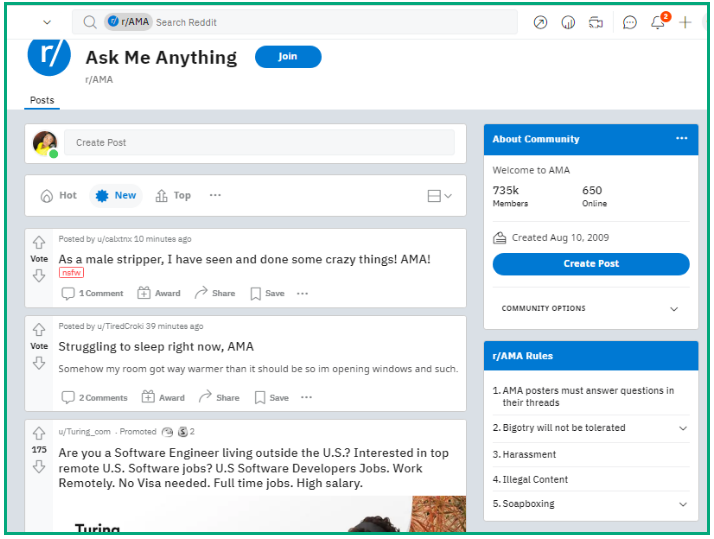
Task: Downvote the Struggling to sleep post
Action: coord(39,363)
